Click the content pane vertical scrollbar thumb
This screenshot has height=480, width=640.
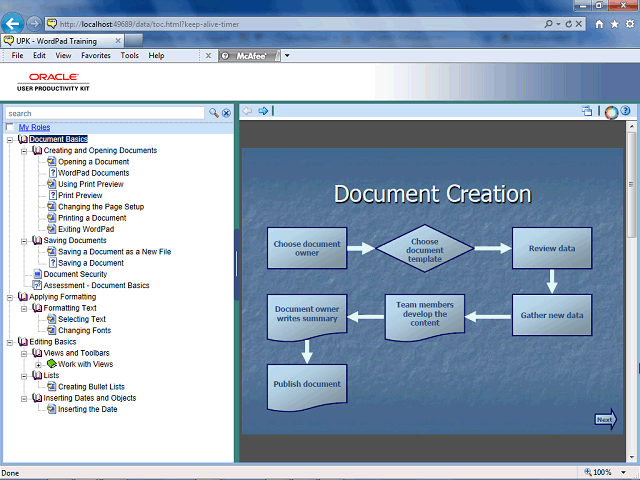632,184
